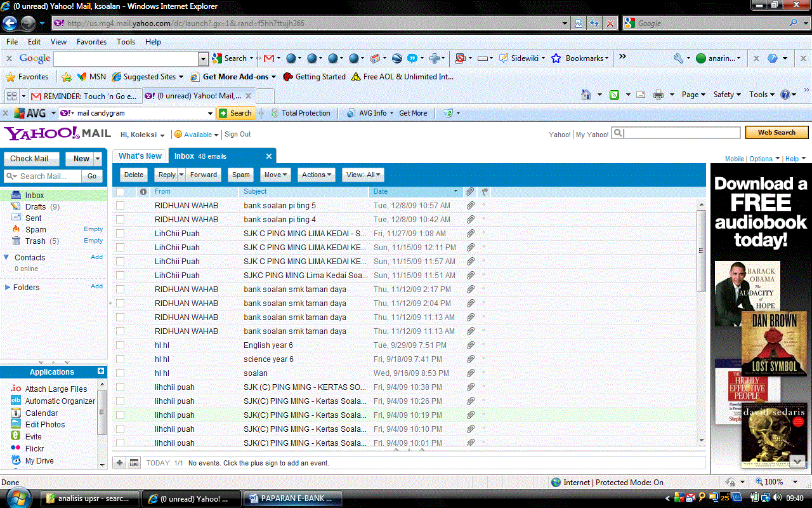Click the Yahoo web search input field
The image size is (812, 508).
(676, 133)
